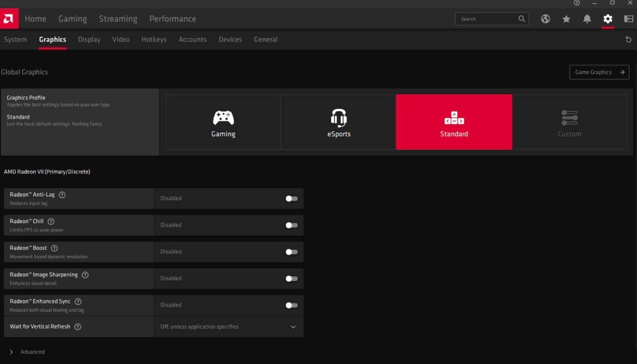Toggle the sidebar panel icon
The width and height of the screenshot is (637, 364).
pos(628,19)
